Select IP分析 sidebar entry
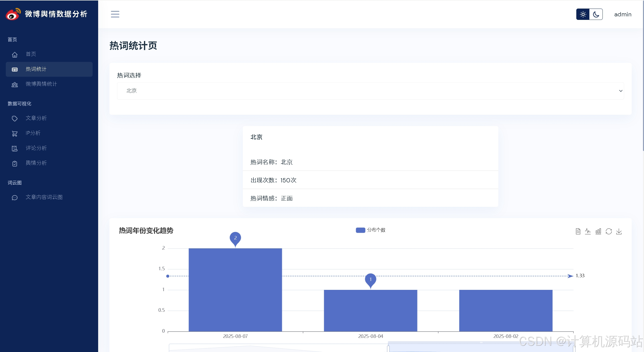 point(33,133)
